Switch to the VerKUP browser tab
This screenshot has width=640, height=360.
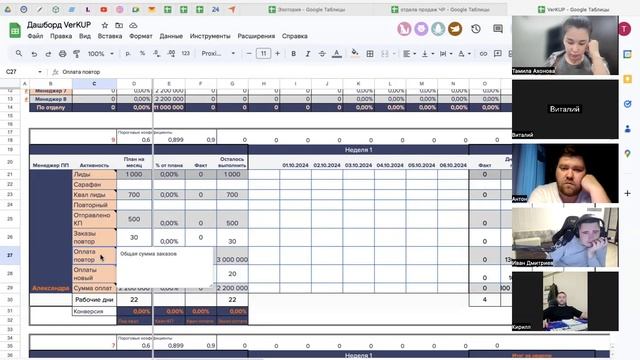[x=574, y=9]
